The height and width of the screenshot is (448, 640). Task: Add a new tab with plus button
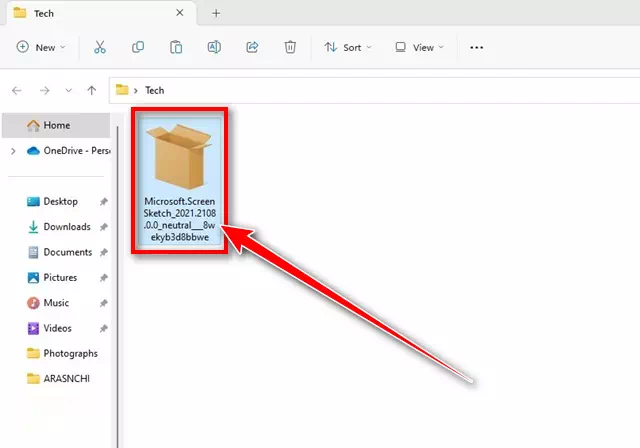point(216,13)
